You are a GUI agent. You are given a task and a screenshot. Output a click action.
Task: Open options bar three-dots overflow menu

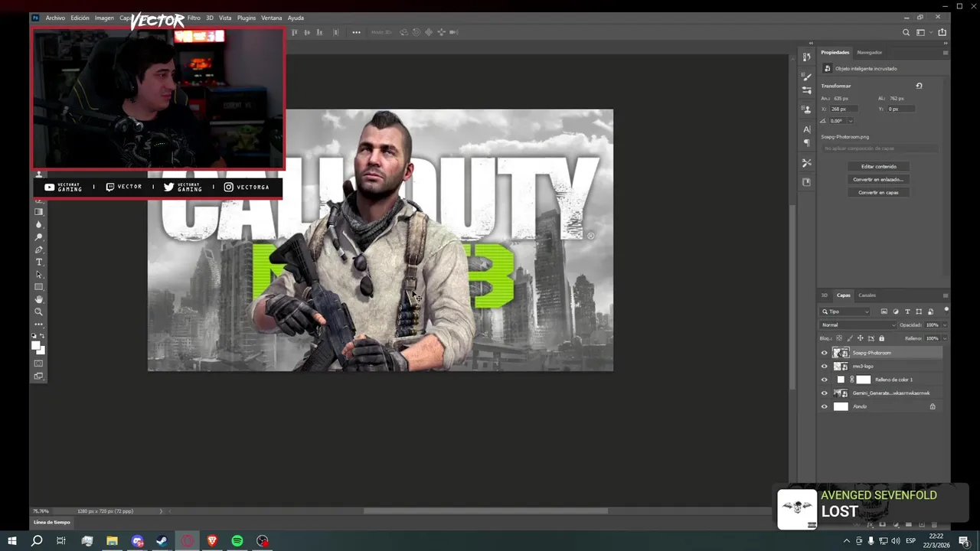coord(356,32)
